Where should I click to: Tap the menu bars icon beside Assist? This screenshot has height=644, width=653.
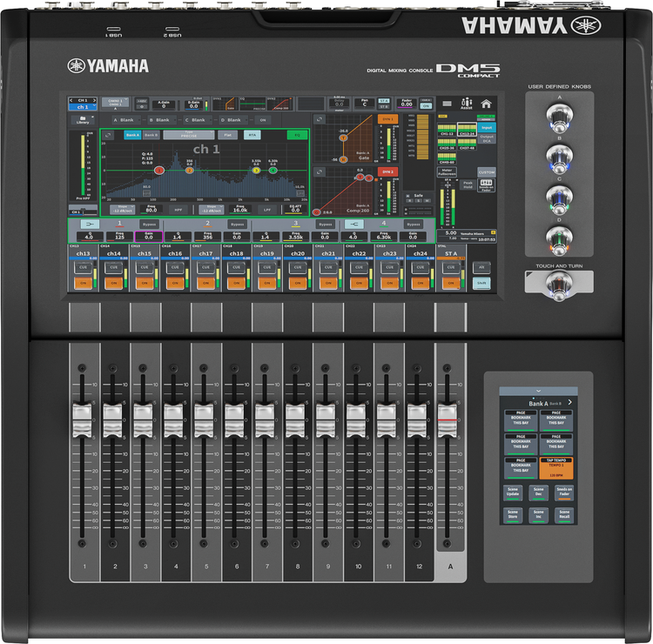(x=447, y=104)
